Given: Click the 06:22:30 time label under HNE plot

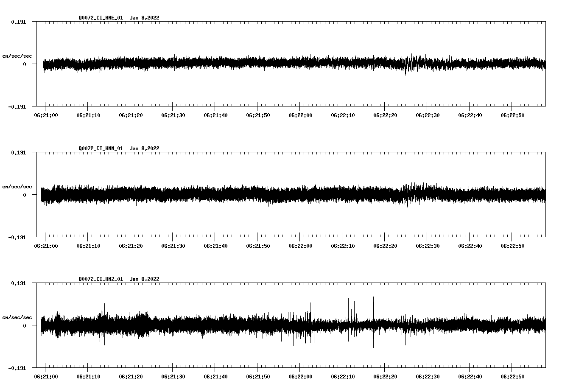Looking at the screenshot, I should coord(428,115).
